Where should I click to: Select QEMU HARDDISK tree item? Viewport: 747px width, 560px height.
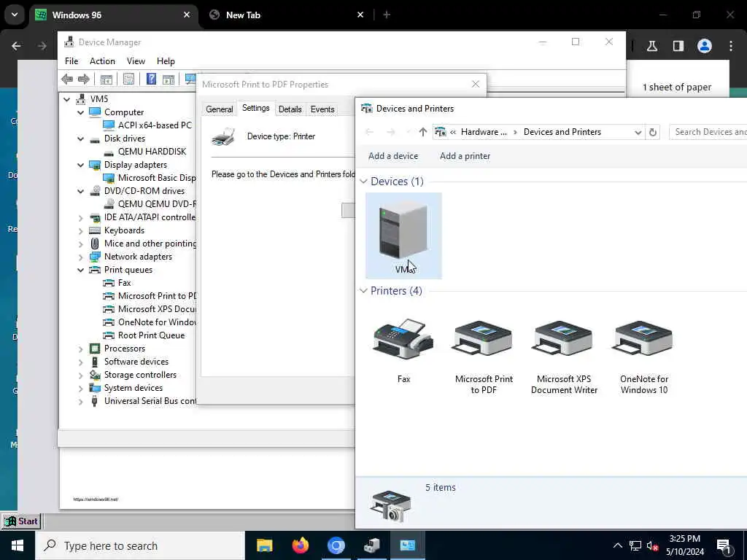152,152
